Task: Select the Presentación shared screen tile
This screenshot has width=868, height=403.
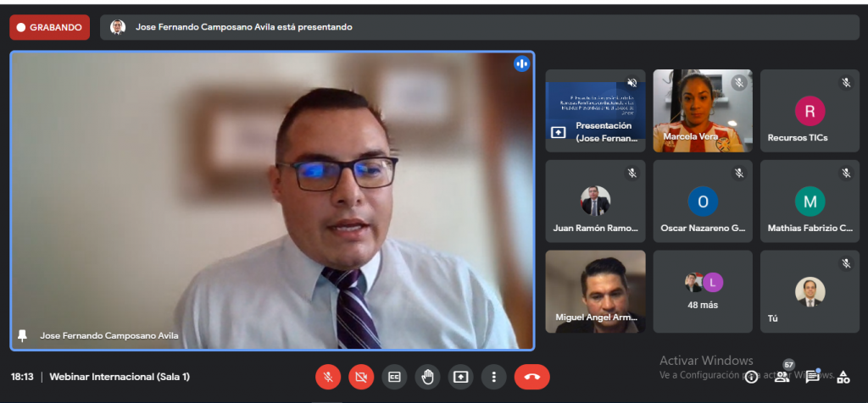Action: [x=595, y=111]
